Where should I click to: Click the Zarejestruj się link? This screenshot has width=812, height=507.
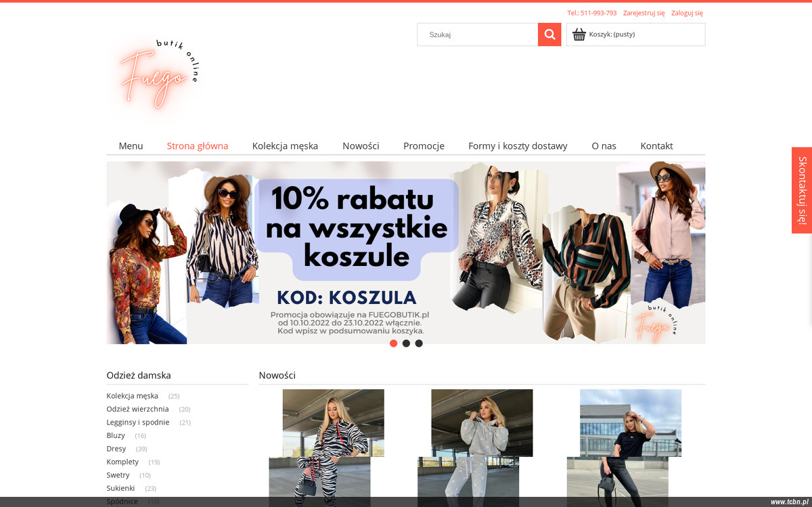(x=644, y=13)
